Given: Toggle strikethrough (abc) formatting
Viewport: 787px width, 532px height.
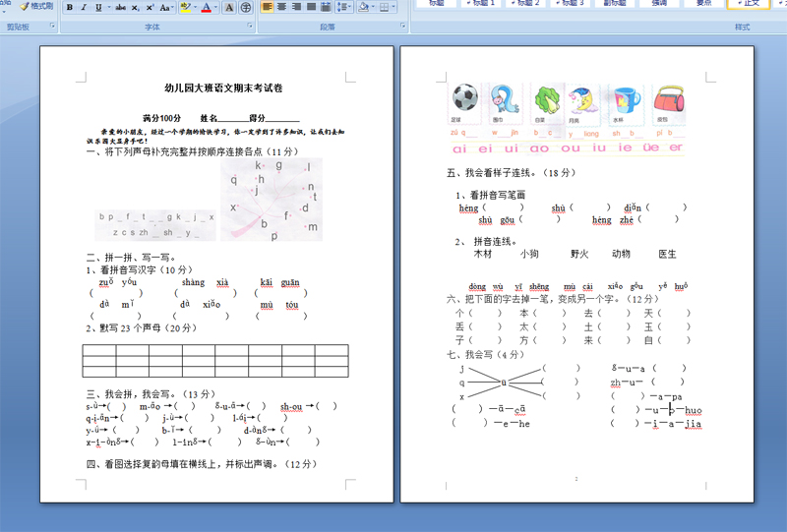Looking at the screenshot, I should tap(121, 7).
